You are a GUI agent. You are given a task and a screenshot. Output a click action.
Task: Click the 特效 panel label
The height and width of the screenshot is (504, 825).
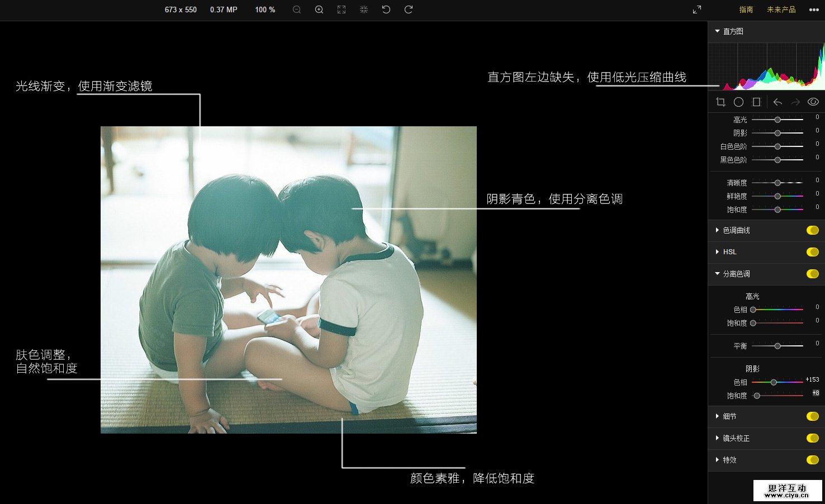click(x=729, y=460)
